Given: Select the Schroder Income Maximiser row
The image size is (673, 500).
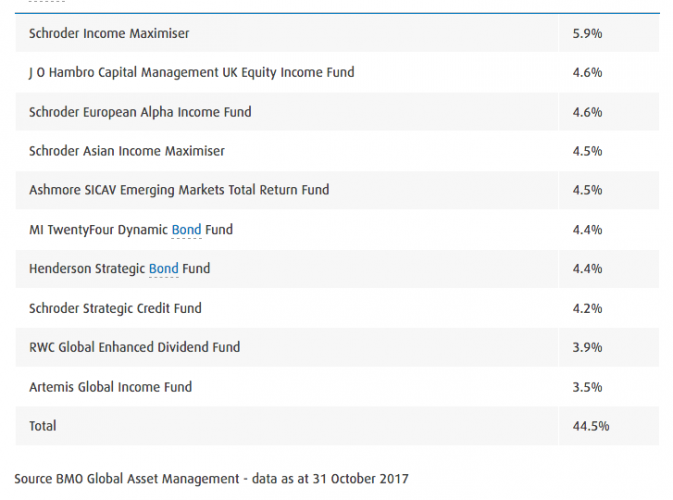Looking at the screenshot, I should tap(337, 33).
